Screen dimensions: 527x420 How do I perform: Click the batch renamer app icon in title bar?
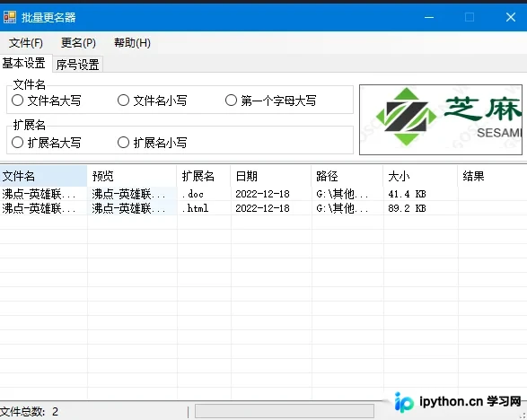10,17
